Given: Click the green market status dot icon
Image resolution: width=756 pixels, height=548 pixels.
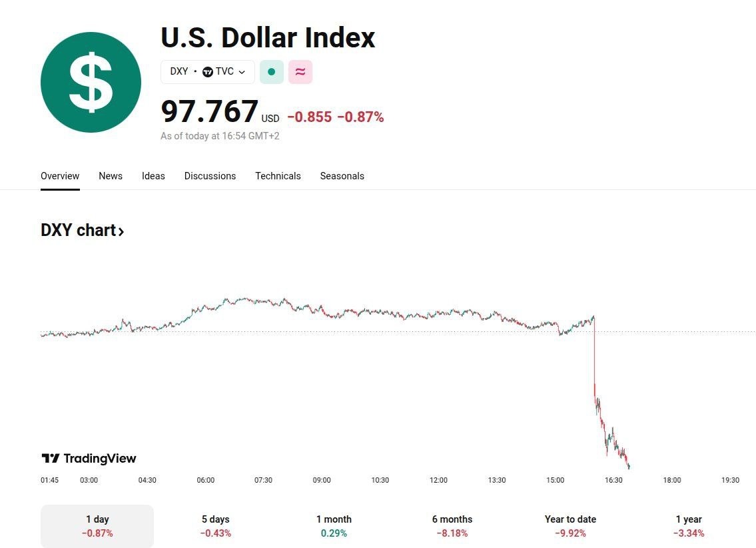Looking at the screenshot, I should (x=271, y=72).
